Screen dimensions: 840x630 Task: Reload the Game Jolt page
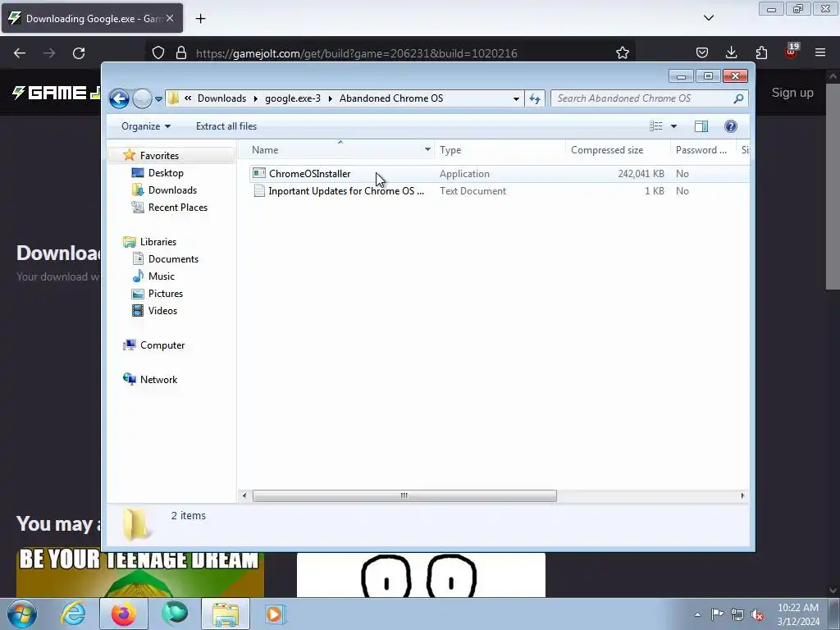tap(79, 53)
